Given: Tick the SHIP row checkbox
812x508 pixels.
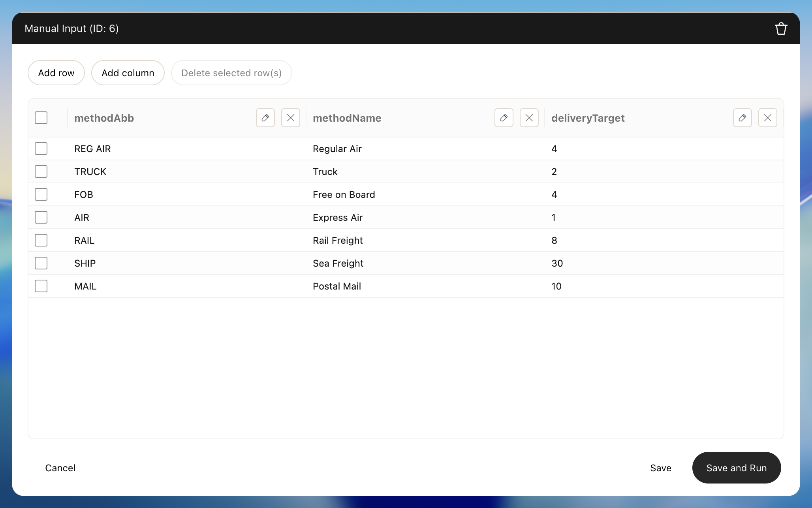Looking at the screenshot, I should click(41, 263).
